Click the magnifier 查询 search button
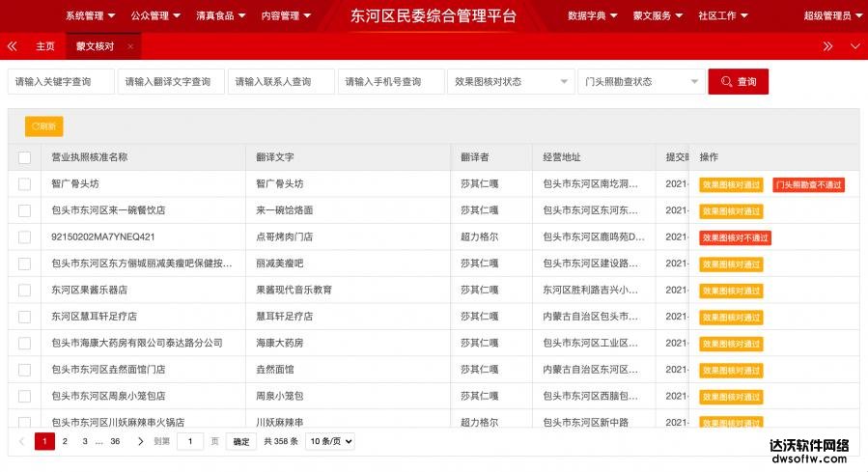Image resolution: width=868 pixels, height=472 pixels. click(738, 81)
